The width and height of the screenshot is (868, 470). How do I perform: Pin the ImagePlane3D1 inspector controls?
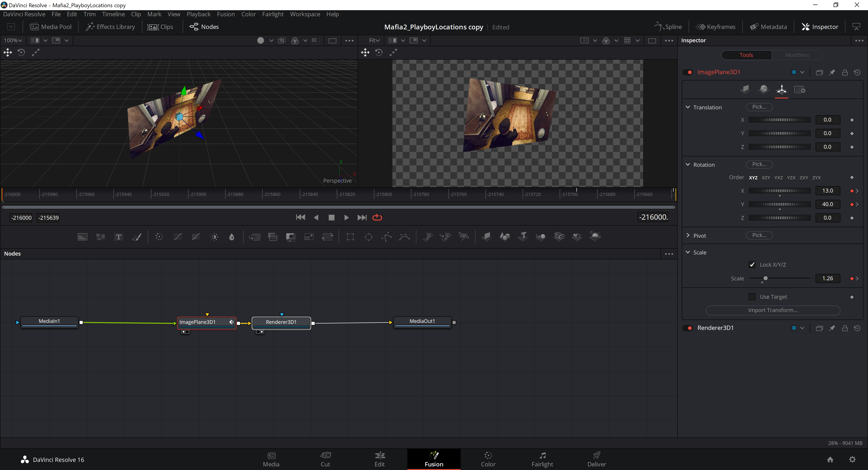coord(832,72)
